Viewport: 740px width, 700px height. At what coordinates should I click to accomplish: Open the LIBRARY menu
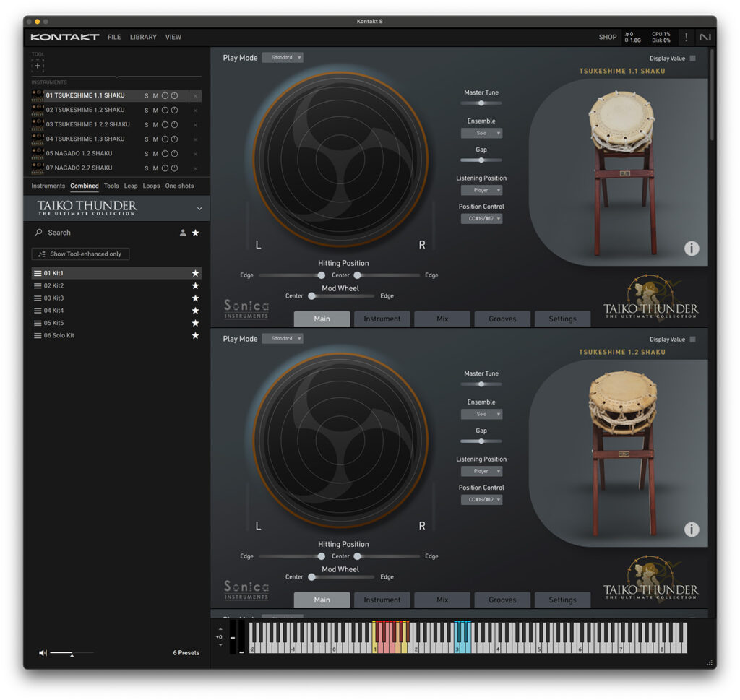click(143, 37)
